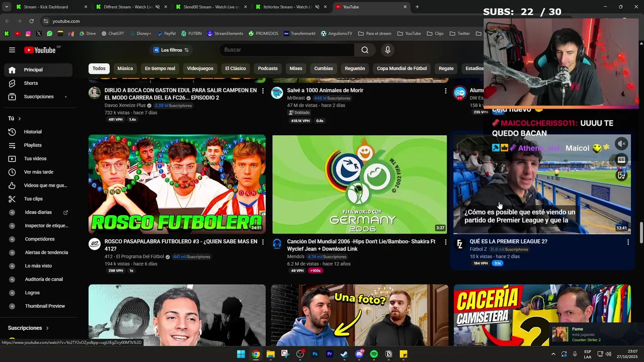Open the Transfermarkt bookmark
Screen dimensions: 644x362
coord(299,34)
